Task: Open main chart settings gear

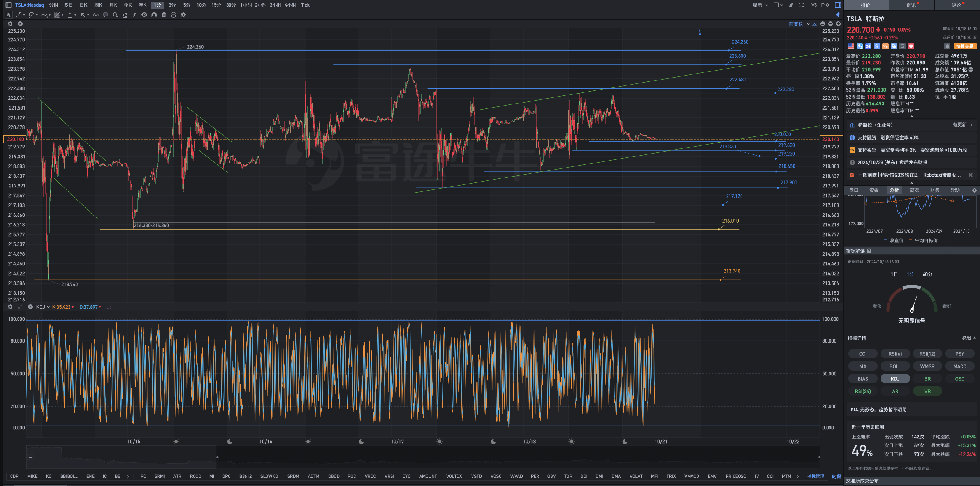Action: 10,24
